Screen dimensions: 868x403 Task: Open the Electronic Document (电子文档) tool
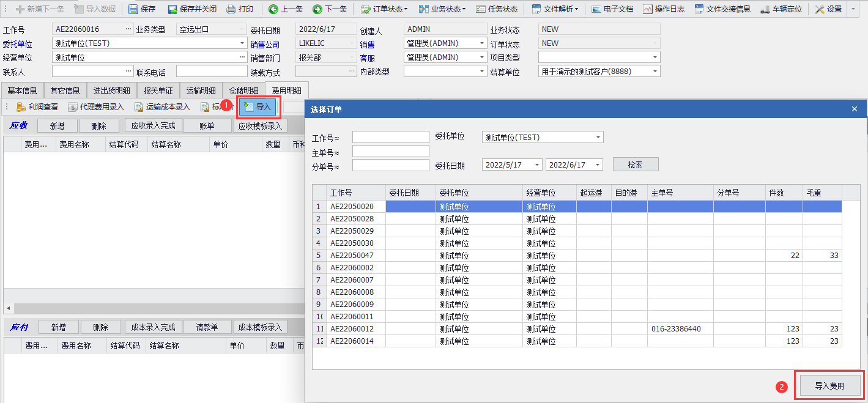[612, 9]
